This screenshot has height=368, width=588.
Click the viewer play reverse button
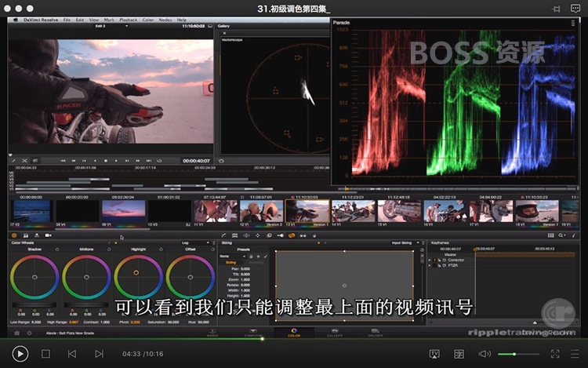click(x=95, y=161)
